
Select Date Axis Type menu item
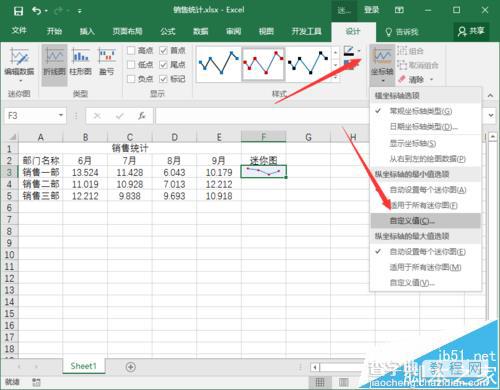coord(425,127)
